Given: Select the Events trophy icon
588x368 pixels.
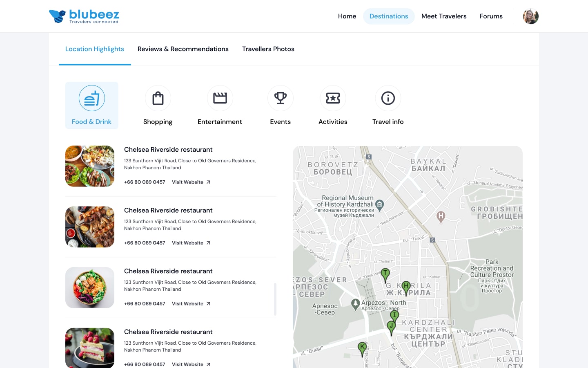Looking at the screenshot, I should click(281, 98).
